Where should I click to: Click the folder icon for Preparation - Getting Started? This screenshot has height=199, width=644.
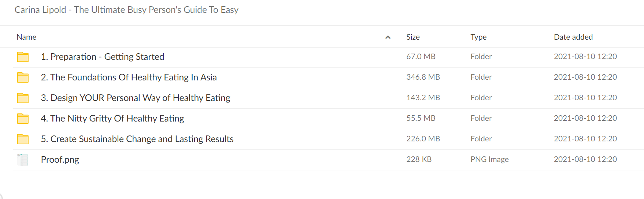pos(23,57)
